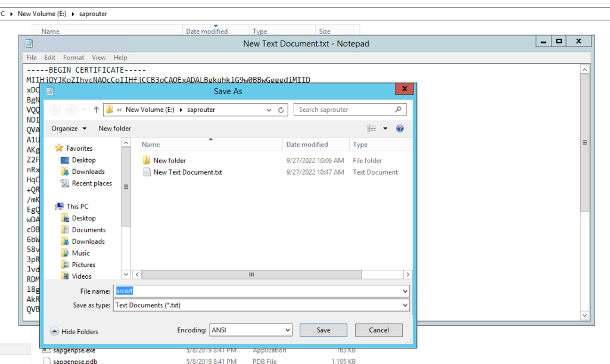
Task: Click the Cancel button
Action: click(x=379, y=329)
